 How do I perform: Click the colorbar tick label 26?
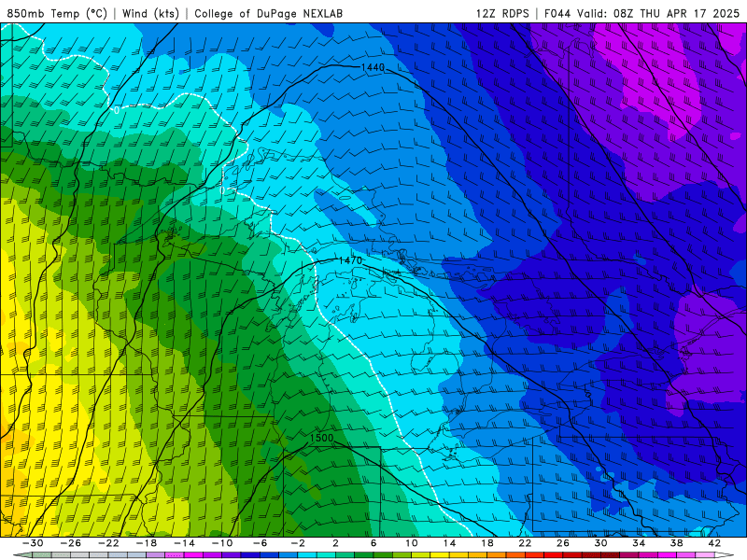(x=563, y=543)
